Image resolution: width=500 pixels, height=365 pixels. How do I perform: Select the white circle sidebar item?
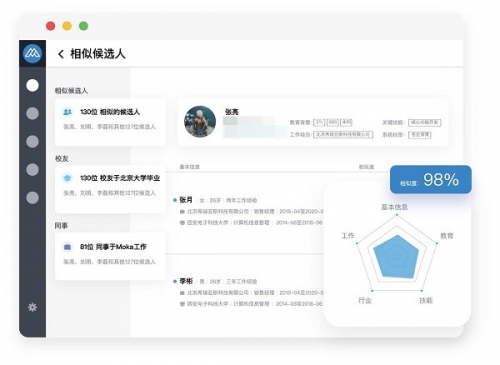point(32,85)
